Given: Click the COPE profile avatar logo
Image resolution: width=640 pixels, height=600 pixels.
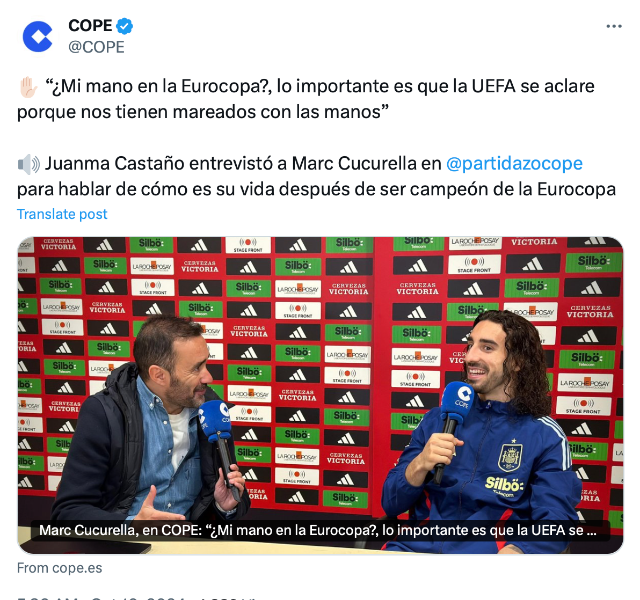Looking at the screenshot, I should click(38, 36).
